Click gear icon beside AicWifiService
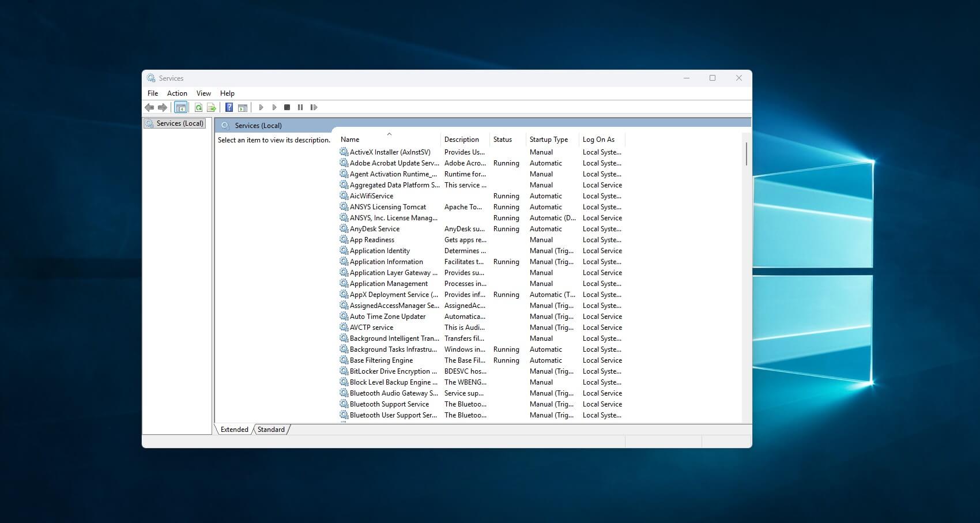This screenshot has width=980, height=523. (x=344, y=196)
